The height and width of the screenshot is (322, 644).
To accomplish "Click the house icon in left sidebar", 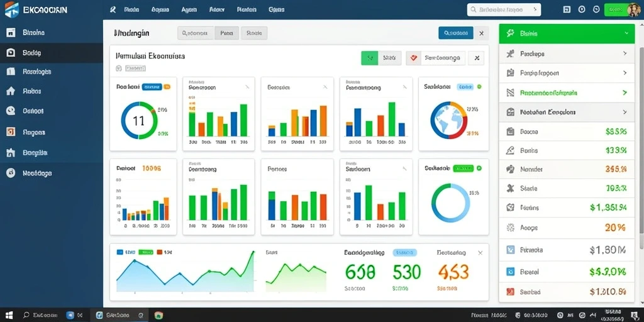I will click(11, 91).
